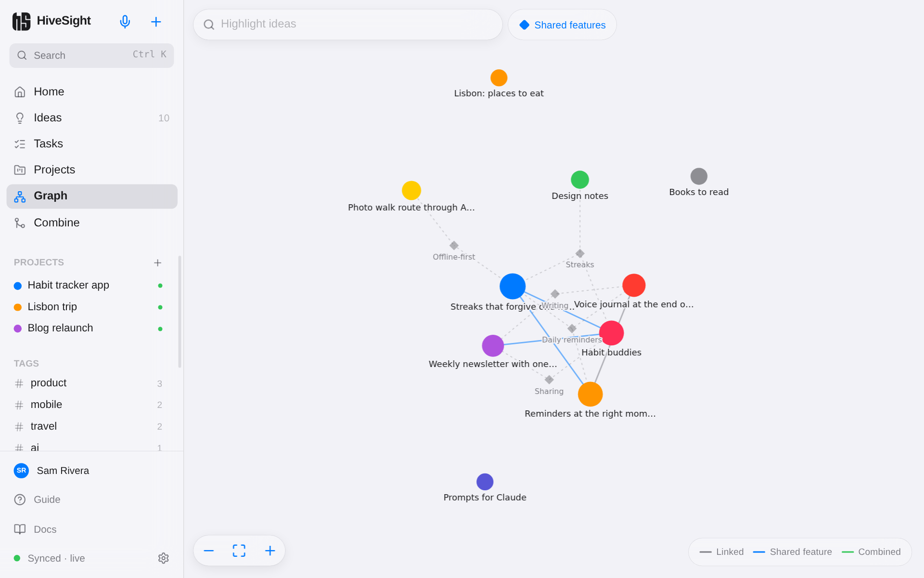Filter by the mobile tag

(89, 405)
